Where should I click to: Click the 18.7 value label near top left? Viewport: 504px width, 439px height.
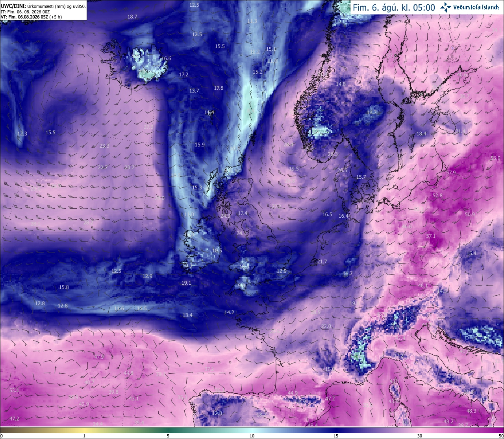pyautogui.click(x=132, y=17)
